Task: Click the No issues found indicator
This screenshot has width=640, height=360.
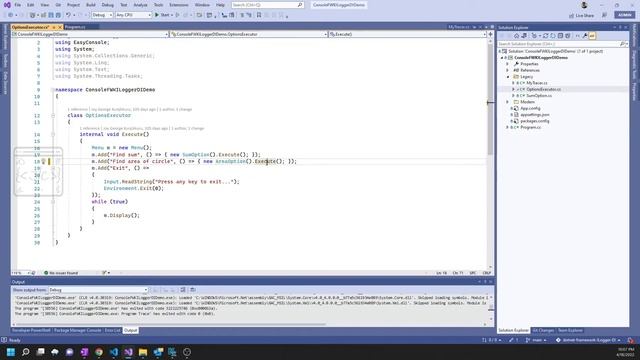Action: click(x=61, y=273)
